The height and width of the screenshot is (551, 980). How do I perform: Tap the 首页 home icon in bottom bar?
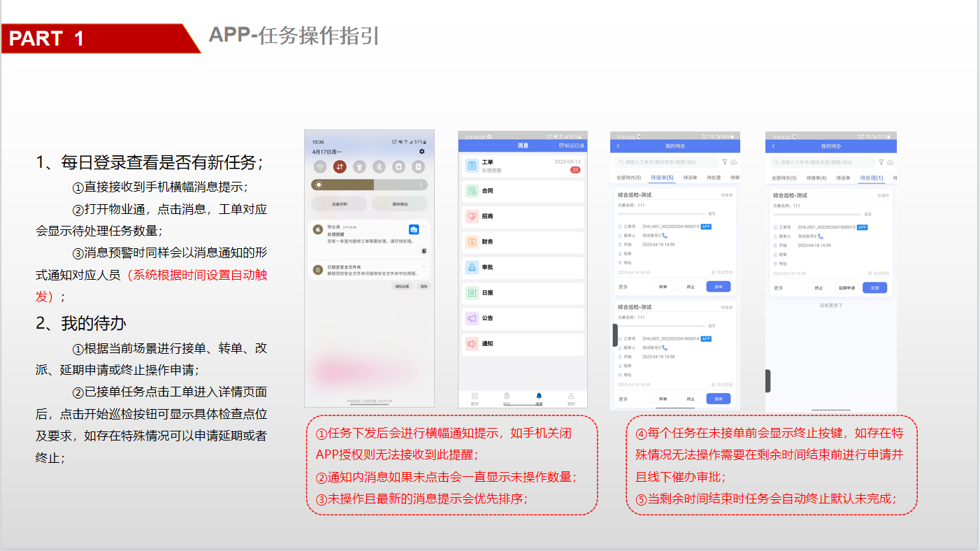tap(475, 397)
